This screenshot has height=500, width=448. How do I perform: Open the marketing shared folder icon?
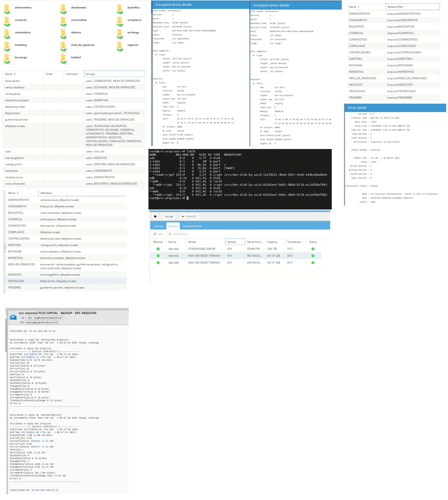point(7,46)
